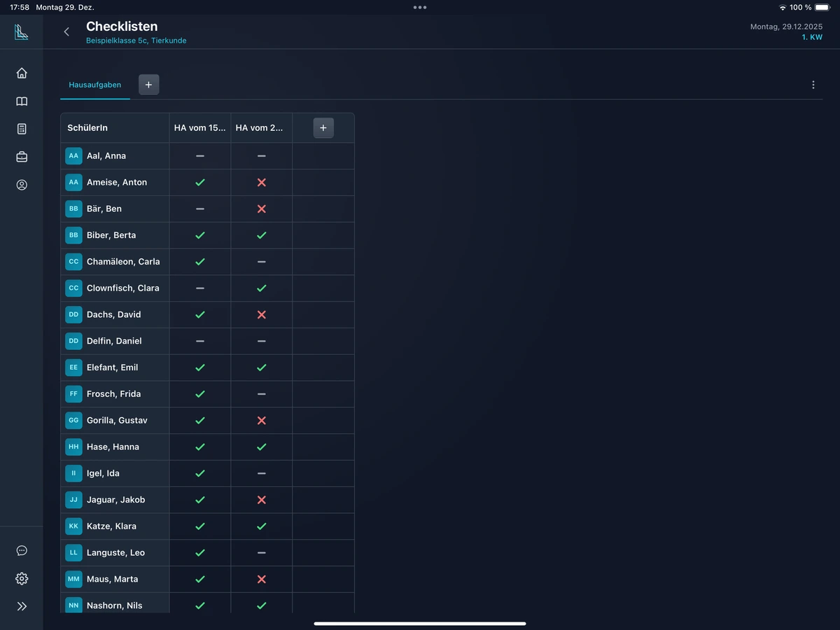Image resolution: width=840 pixels, height=630 pixels.
Task: Open the home icon in sidebar
Action: coord(22,73)
